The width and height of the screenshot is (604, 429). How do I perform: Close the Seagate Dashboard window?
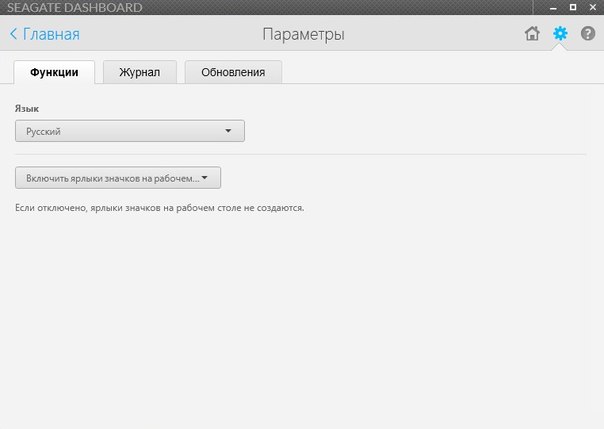(x=592, y=7)
